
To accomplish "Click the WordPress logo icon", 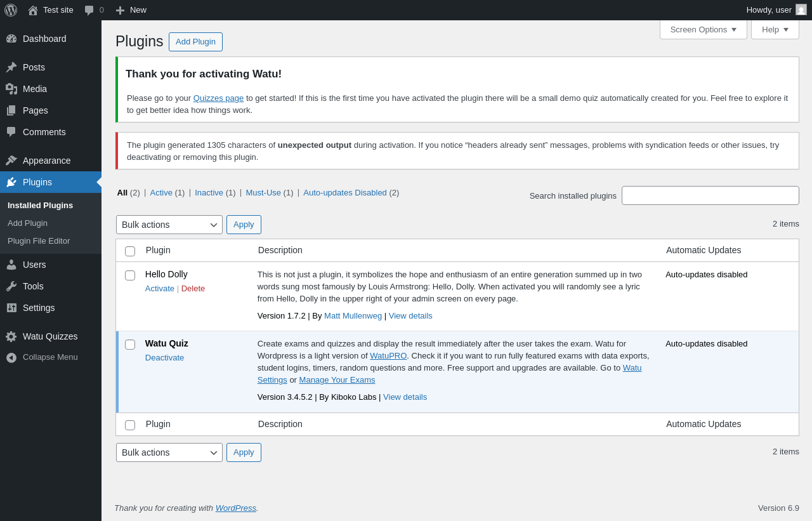I will (11, 10).
